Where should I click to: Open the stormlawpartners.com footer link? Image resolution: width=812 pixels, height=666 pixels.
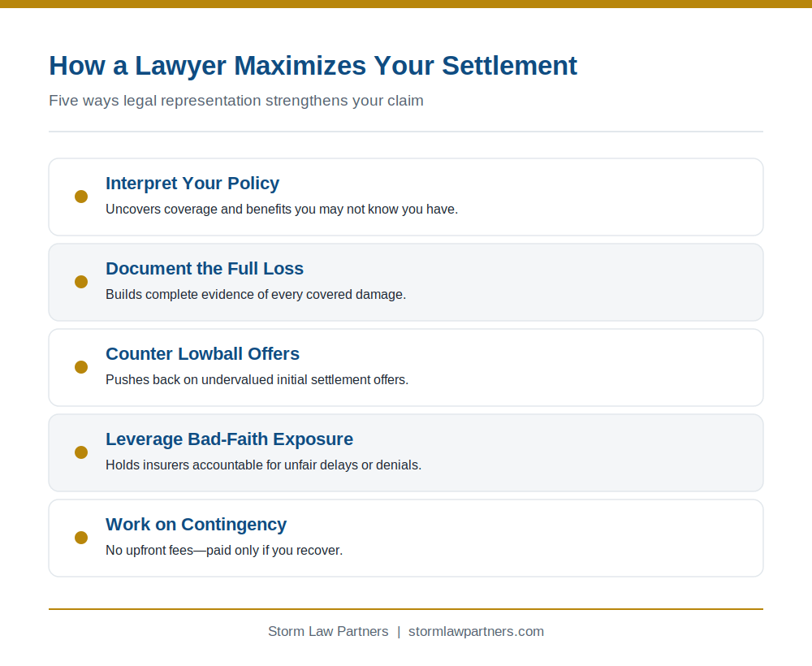click(476, 632)
